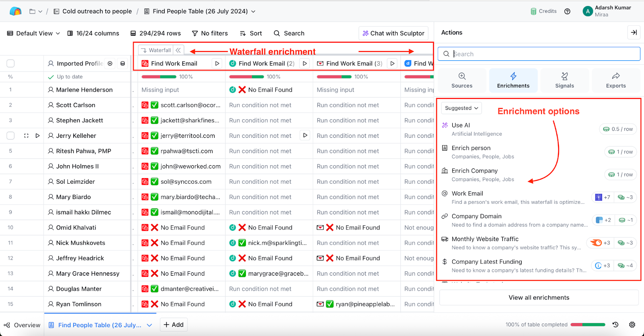Click the Overview workflow icon
Screen dimensions: 644x336
pyautogui.click(x=7, y=325)
